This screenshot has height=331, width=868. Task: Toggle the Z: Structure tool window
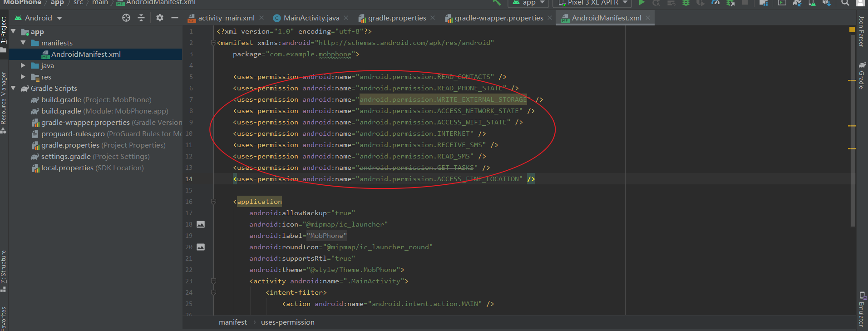pyautogui.click(x=4, y=272)
